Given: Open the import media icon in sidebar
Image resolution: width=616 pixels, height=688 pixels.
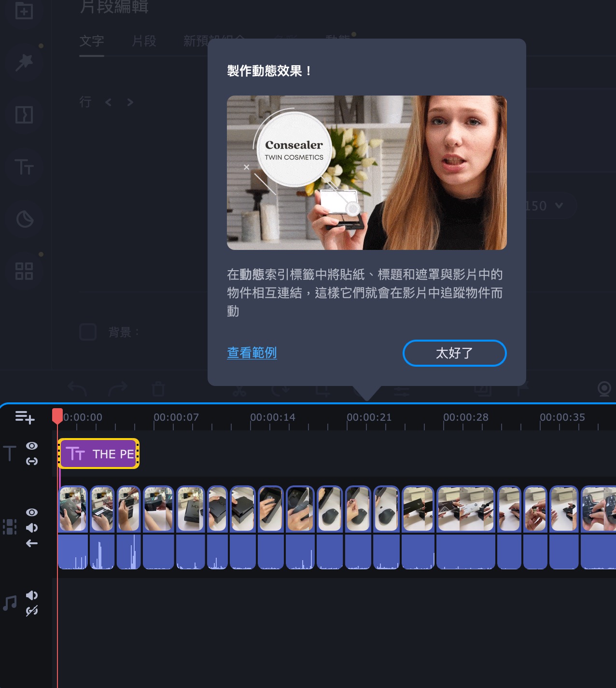Looking at the screenshot, I should point(24,11).
